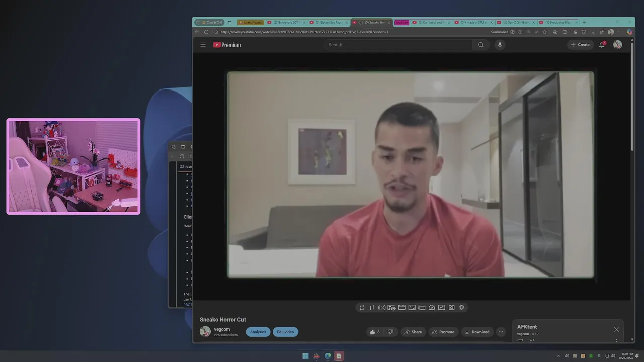This screenshot has height=362, width=644.
Task: Click into the YouTube Search field
Action: click(398, 45)
